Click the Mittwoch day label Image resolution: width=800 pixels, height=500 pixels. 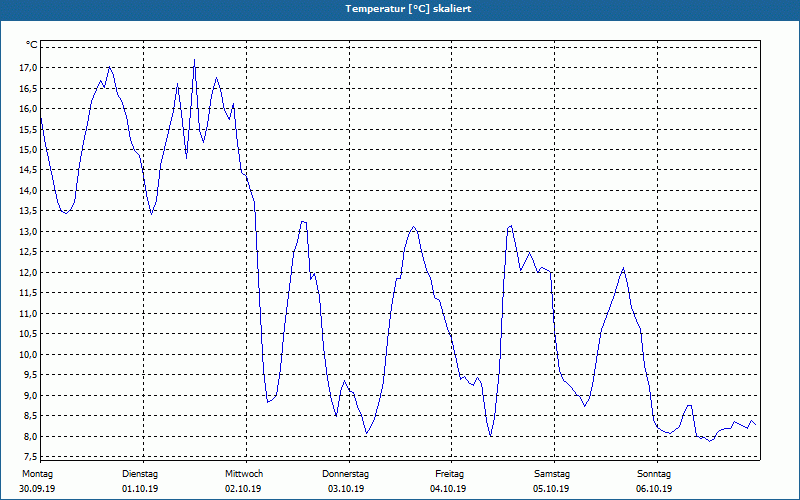click(244, 474)
